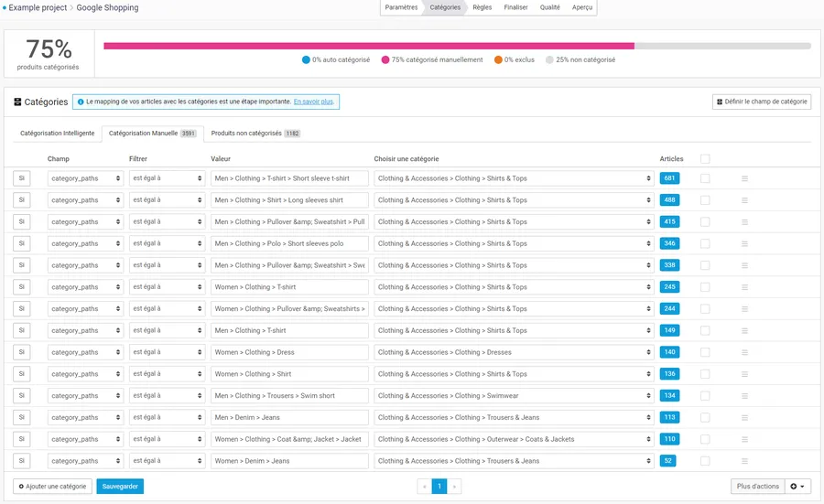The image size is (824, 504).
Task: Toggle the select-all checkbox in table header
Action: coord(705,159)
